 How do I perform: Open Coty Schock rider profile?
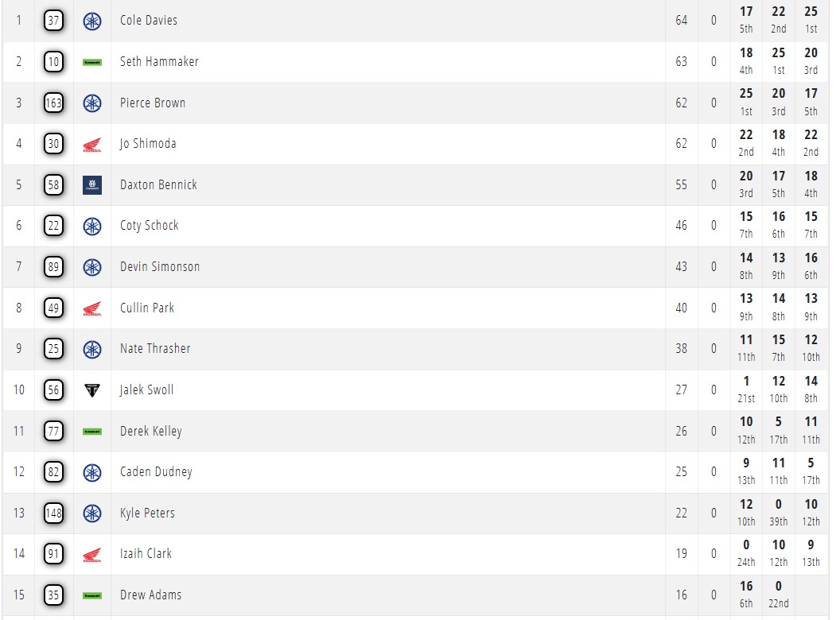pos(150,226)
